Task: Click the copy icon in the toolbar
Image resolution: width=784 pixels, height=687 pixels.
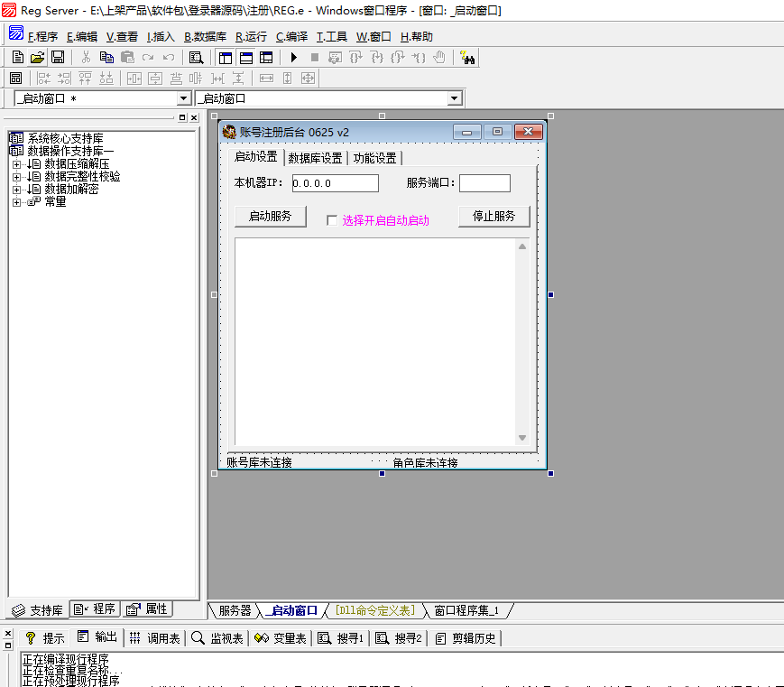Action: (x=106, y=58)
